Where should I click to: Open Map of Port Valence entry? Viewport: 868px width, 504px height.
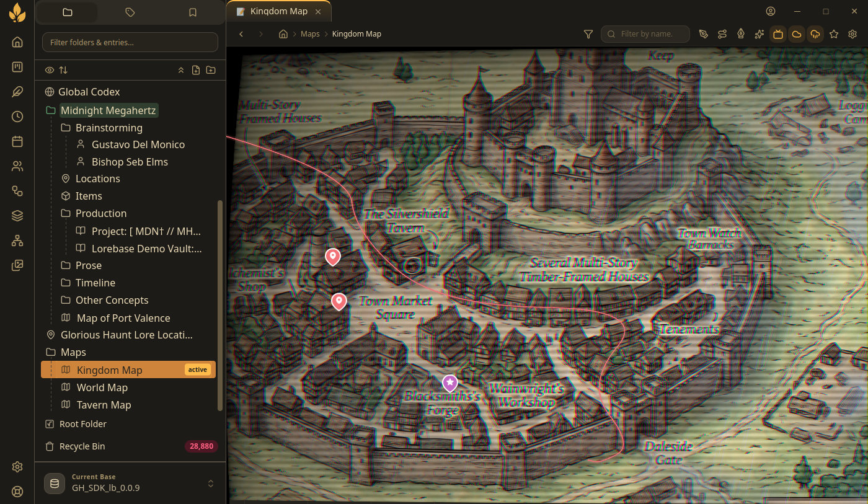coord(123,318)
